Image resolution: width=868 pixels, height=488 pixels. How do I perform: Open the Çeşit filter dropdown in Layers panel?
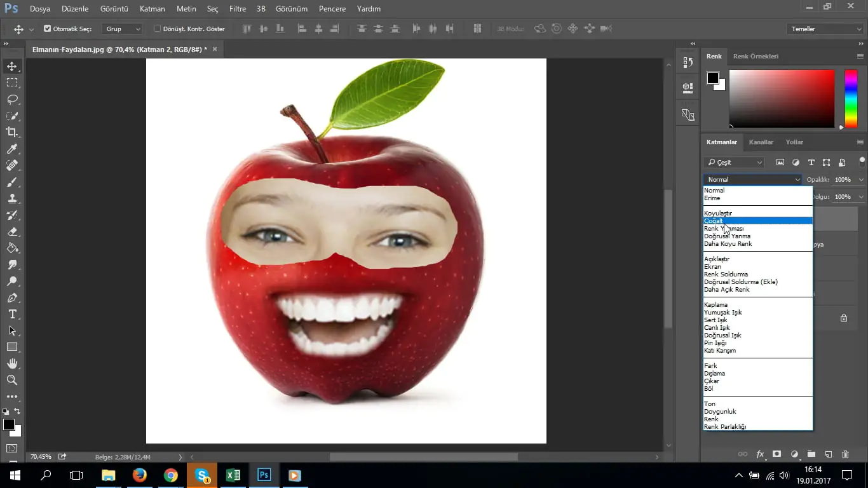734,162
